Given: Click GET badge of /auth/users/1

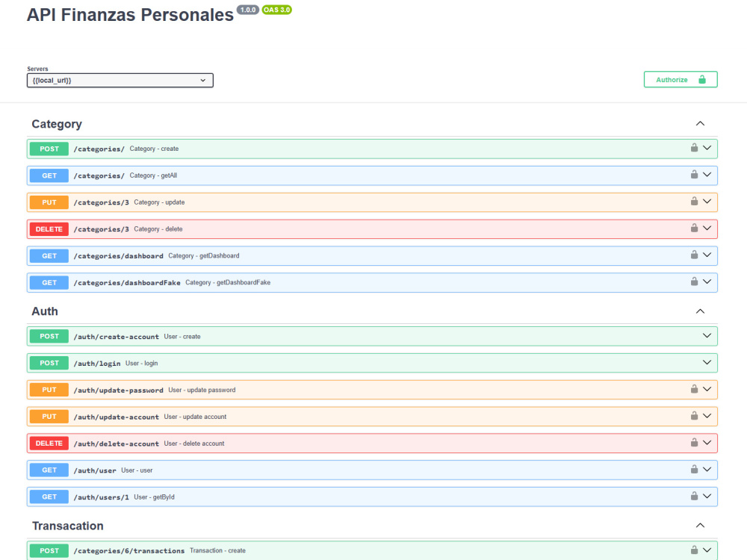Looking at the screenshot, I should point(49,497).
